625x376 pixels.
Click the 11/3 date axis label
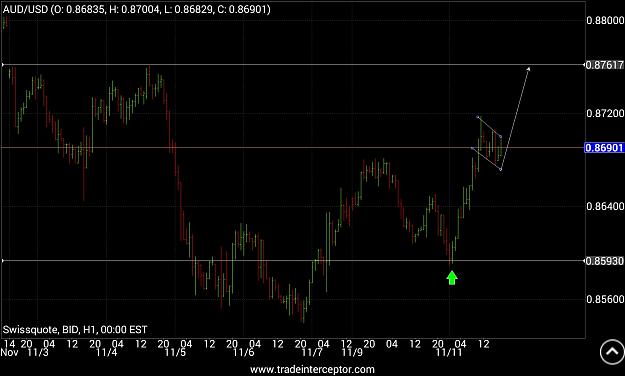click(38, 352)
